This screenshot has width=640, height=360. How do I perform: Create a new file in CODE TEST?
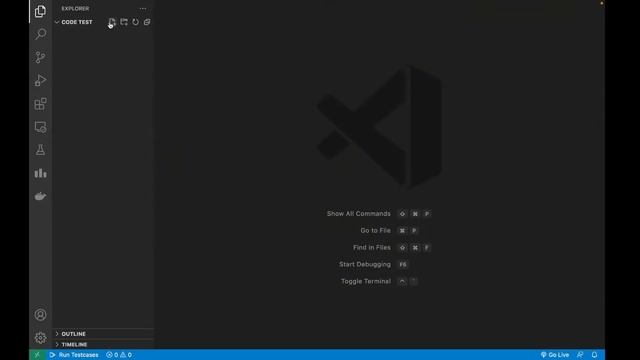point(112,22)
